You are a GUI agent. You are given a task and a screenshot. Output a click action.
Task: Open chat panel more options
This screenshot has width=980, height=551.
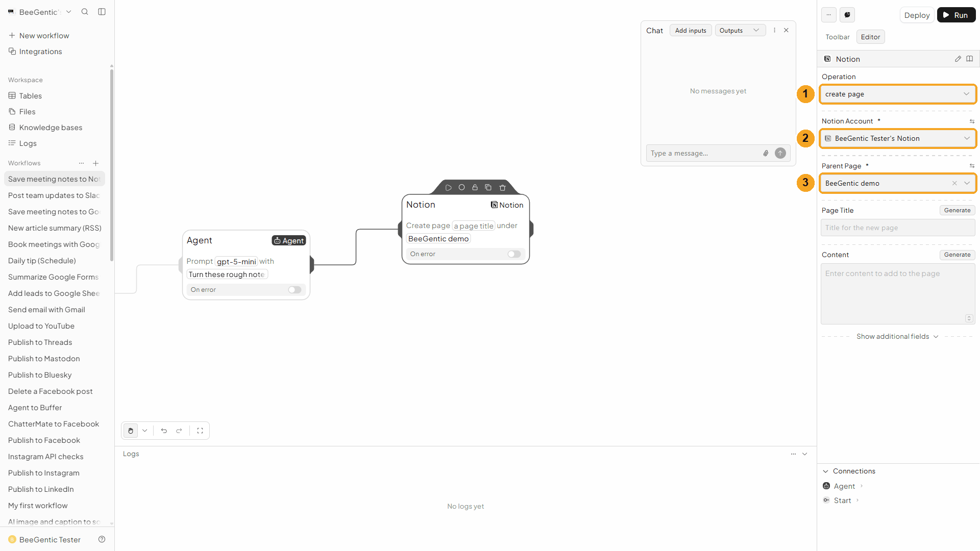(774, 30)
